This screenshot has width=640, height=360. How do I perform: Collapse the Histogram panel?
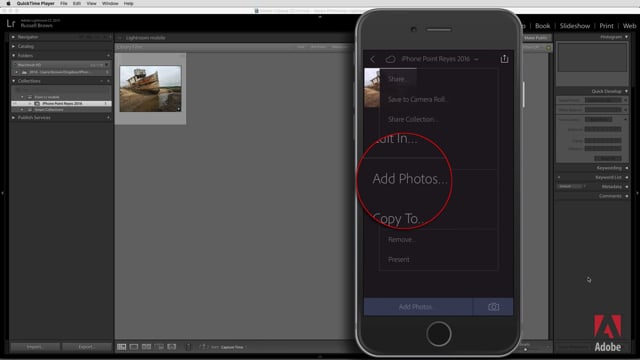(627, 37)
